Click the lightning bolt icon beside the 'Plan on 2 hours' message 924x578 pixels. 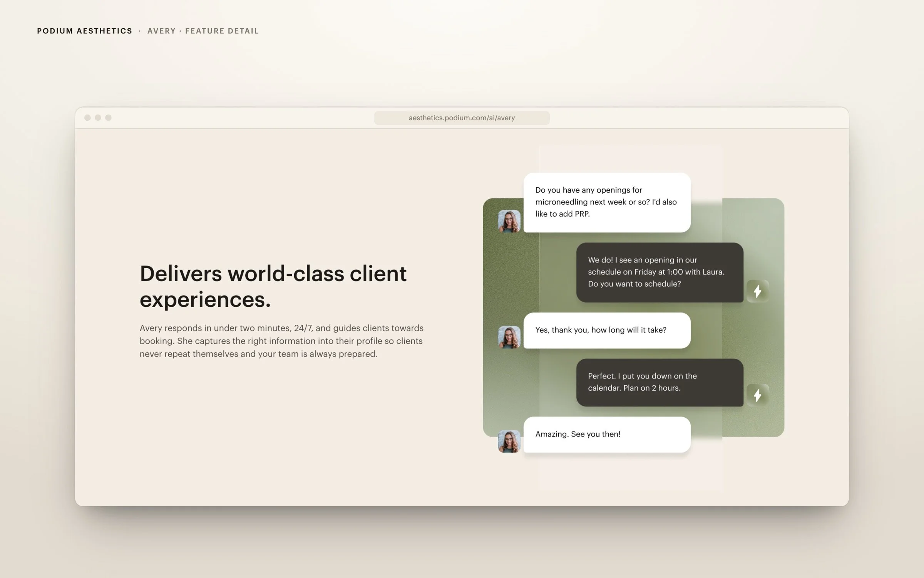(x=757, y=395)
